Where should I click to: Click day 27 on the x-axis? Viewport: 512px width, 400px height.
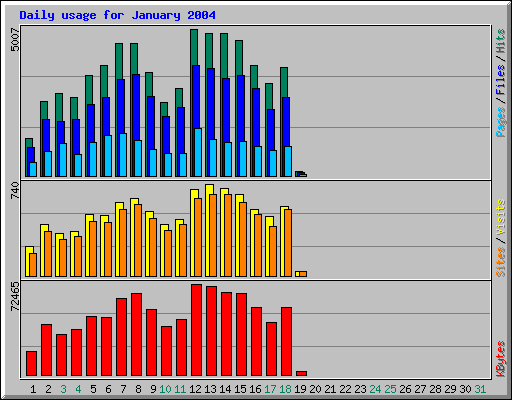420,389
